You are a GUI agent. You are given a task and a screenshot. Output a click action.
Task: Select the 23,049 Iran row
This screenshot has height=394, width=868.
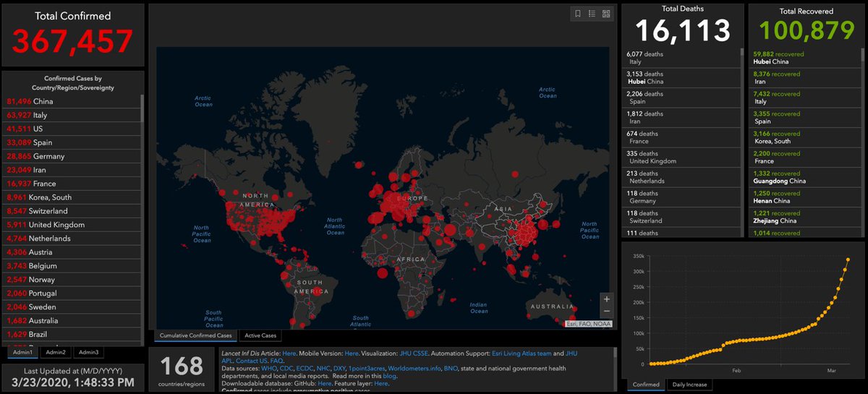(x=72, y=170)
